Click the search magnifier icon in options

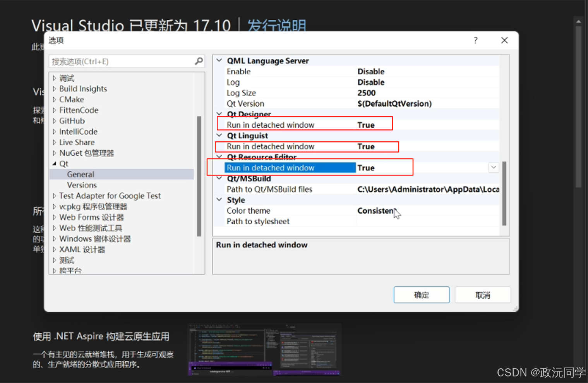[x=199, y=61]
